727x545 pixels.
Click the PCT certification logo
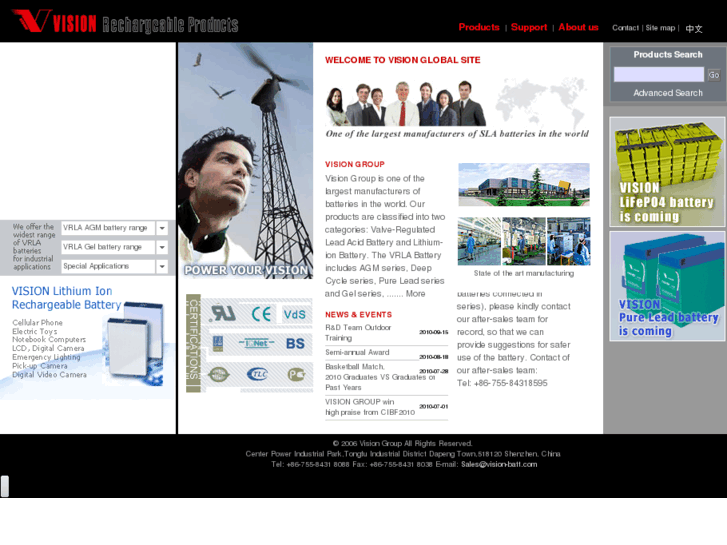click(296, 374)
